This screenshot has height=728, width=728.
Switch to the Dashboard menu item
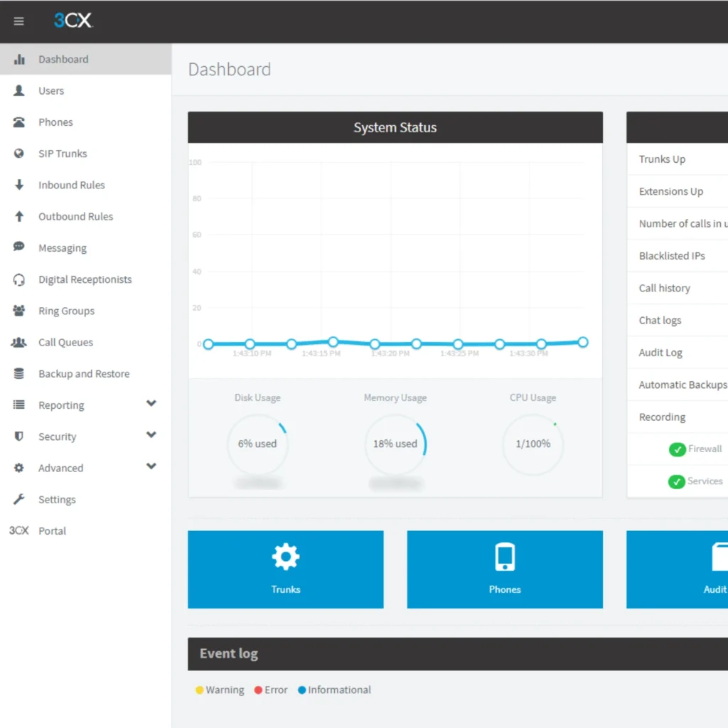click(63, 60)
